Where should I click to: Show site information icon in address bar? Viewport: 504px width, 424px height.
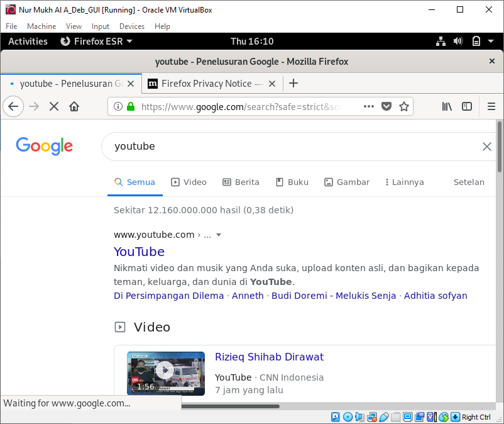[118, 106]
